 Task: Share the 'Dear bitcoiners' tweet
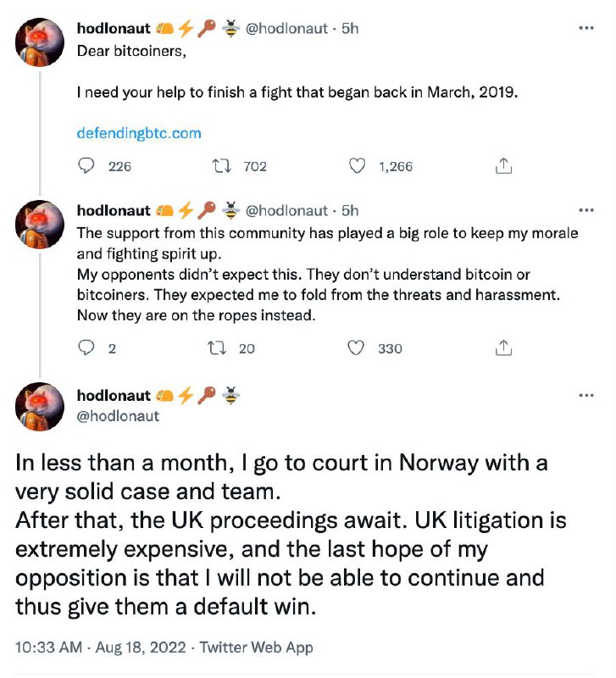pos(503,166)
